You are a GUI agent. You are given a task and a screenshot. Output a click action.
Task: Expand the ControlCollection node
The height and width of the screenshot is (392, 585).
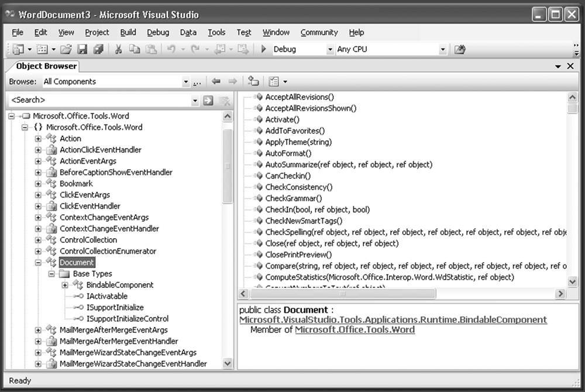point(38,240)
